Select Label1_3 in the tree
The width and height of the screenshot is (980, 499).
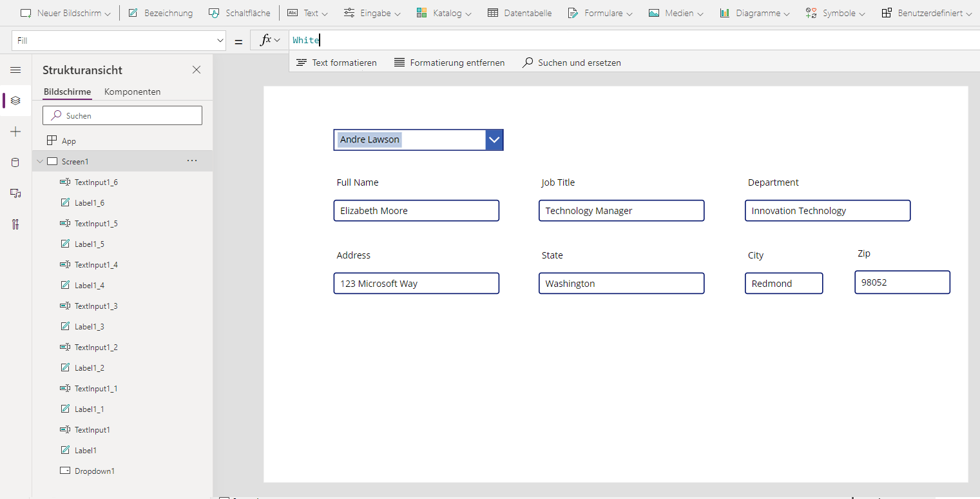pos(90,326)
